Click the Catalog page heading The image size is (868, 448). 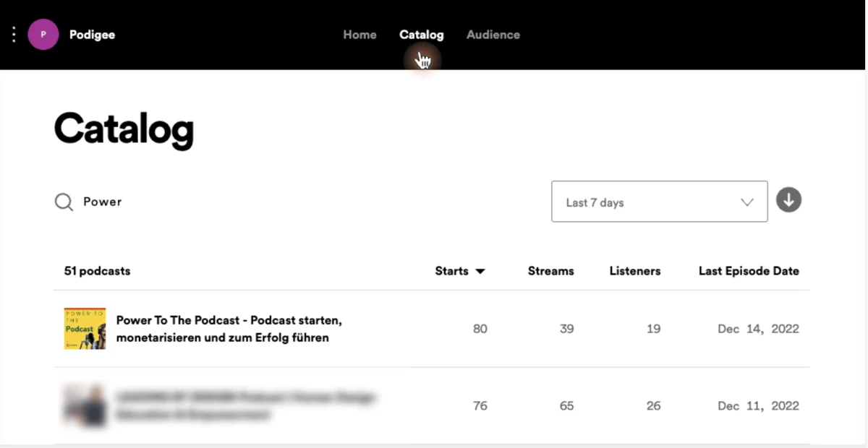coord(124,130)
